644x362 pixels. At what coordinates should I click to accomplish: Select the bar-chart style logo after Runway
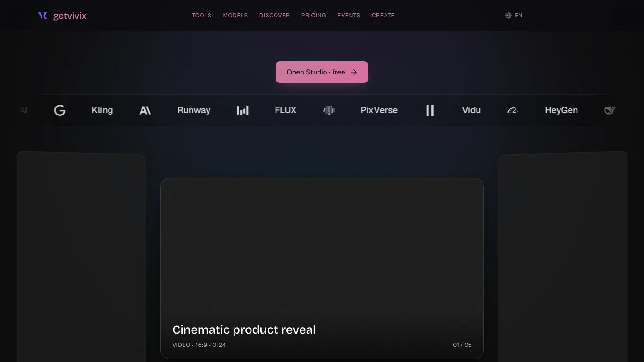click(243, 110)
